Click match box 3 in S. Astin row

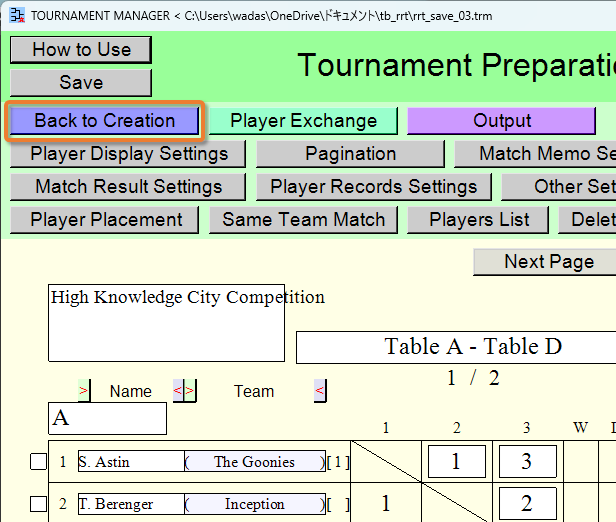(x=527, y=462)
